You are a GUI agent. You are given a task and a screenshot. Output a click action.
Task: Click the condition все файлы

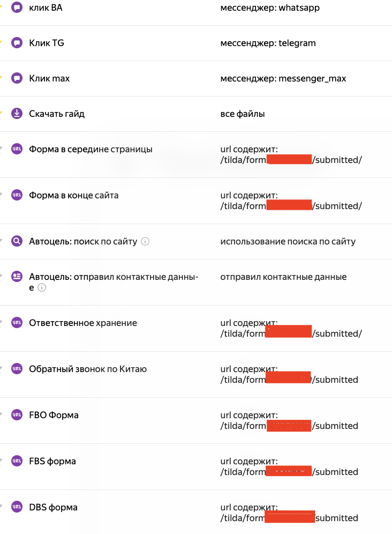point(242,114)
